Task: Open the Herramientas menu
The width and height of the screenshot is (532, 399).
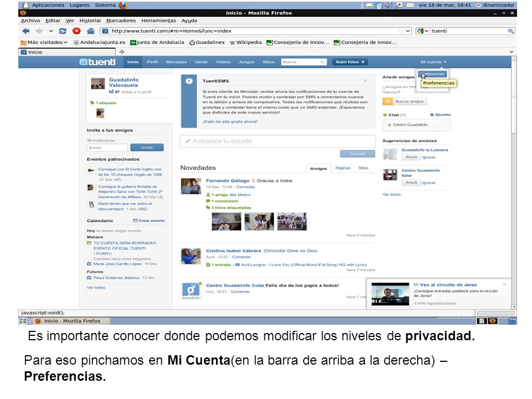Action: [x=158, y=21]
